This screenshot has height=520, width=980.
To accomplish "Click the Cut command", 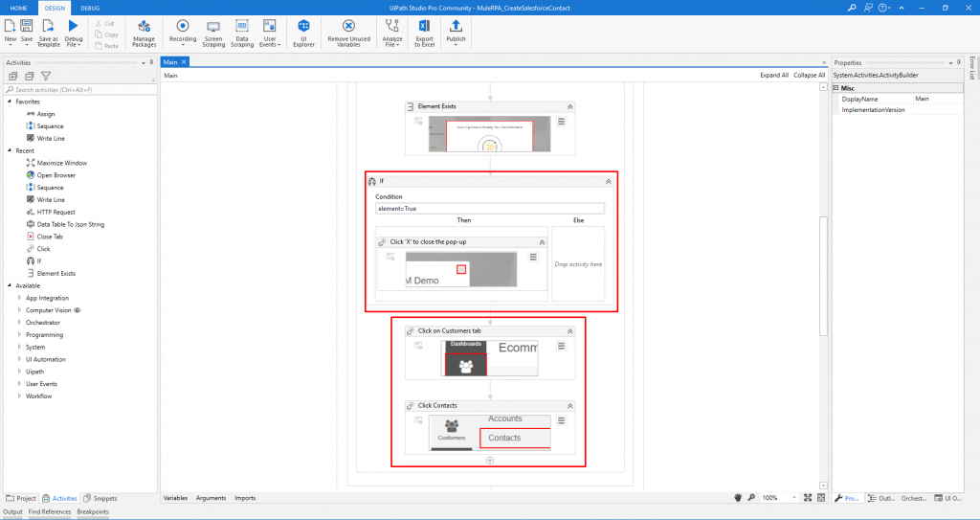I will [105, 23].
